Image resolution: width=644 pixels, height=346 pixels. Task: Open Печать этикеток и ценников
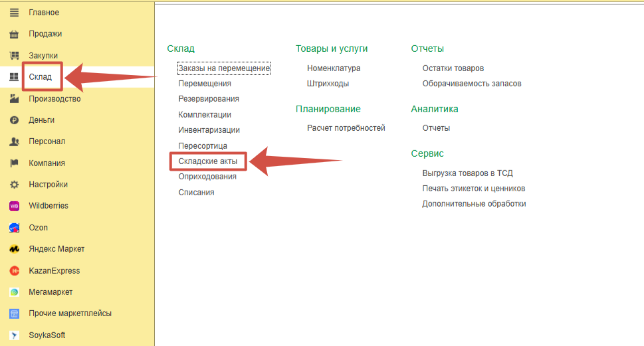(473, 189)
